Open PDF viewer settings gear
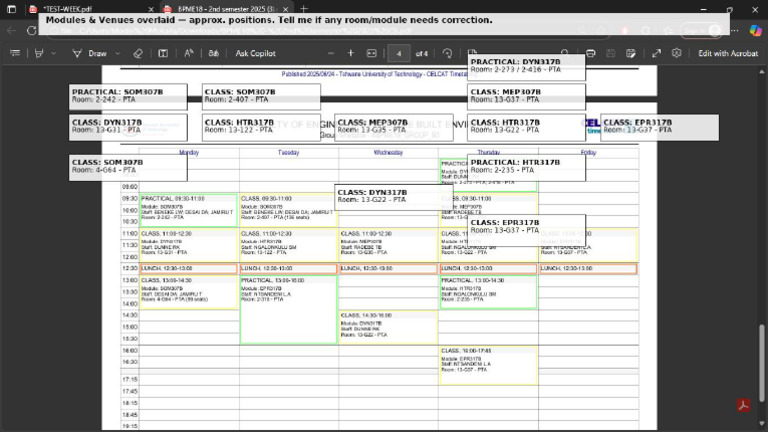 (x=676, y=53)
